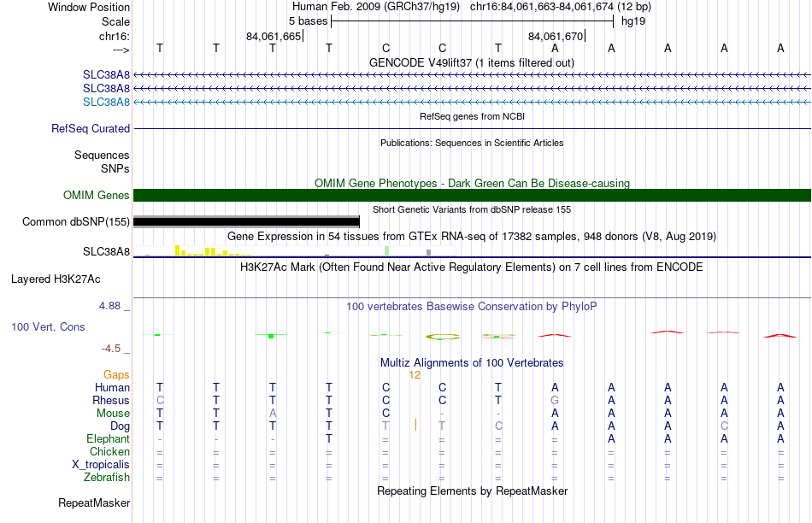The image size is (812, 523).
Task: Click the chr16:84,061,663-84,061,674 position text
Action: 561,7
